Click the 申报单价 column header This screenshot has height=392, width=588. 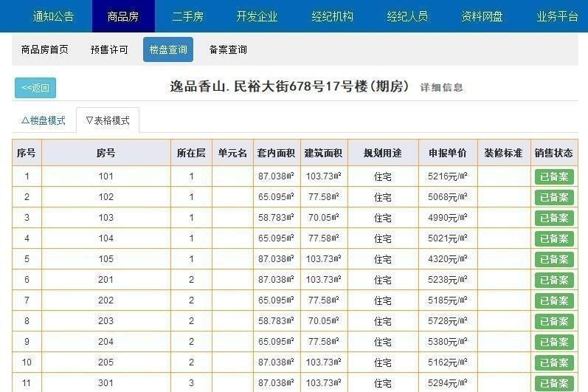448,153
